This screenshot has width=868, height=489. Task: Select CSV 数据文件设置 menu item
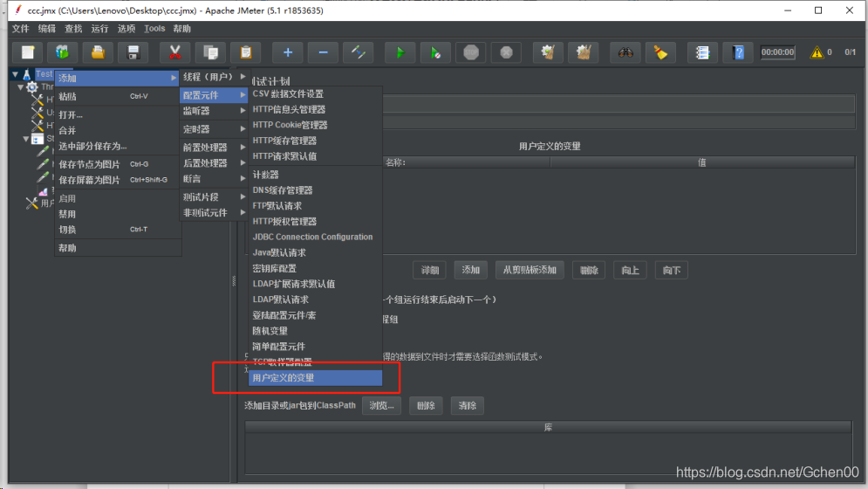[x=315, y=93]
